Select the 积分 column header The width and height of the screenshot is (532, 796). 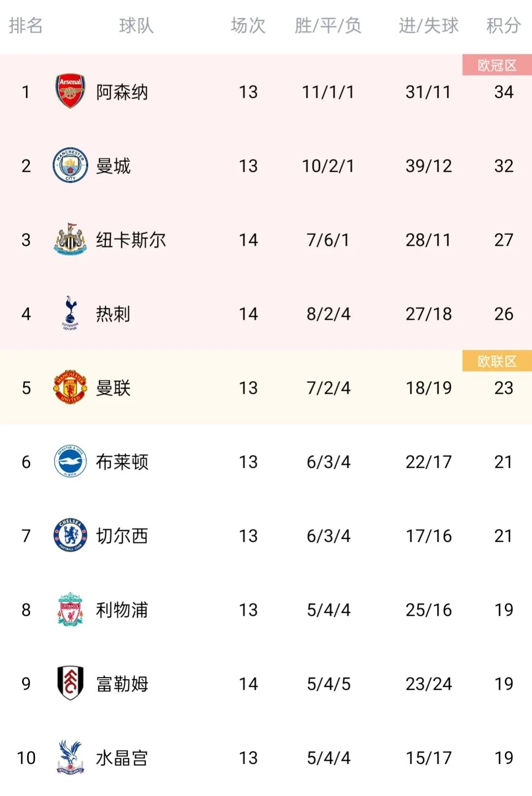point(503,26)
